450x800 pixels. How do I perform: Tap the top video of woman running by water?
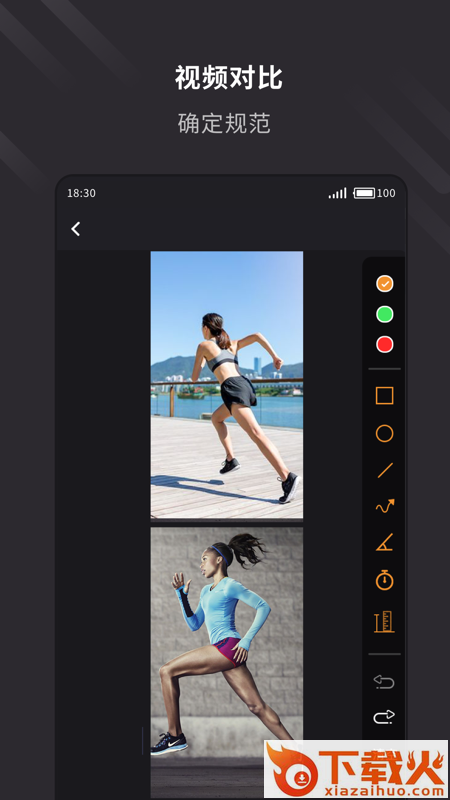coord(227,385)
